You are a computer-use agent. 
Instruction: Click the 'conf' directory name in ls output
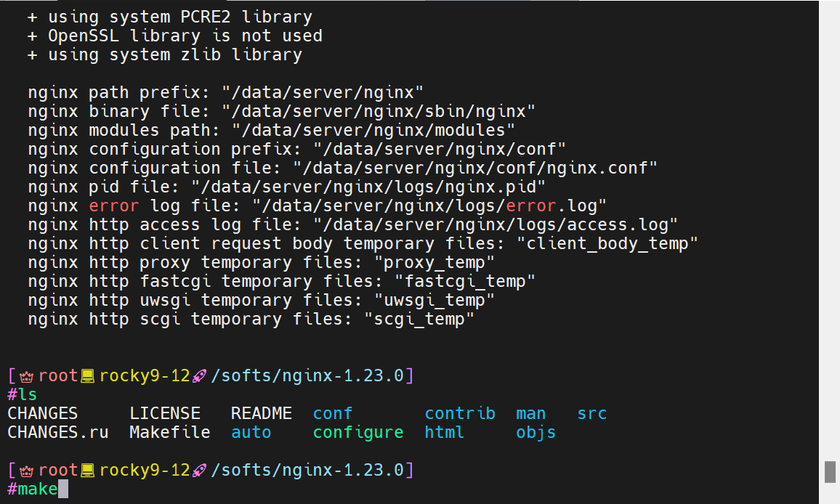click(332, 413)
